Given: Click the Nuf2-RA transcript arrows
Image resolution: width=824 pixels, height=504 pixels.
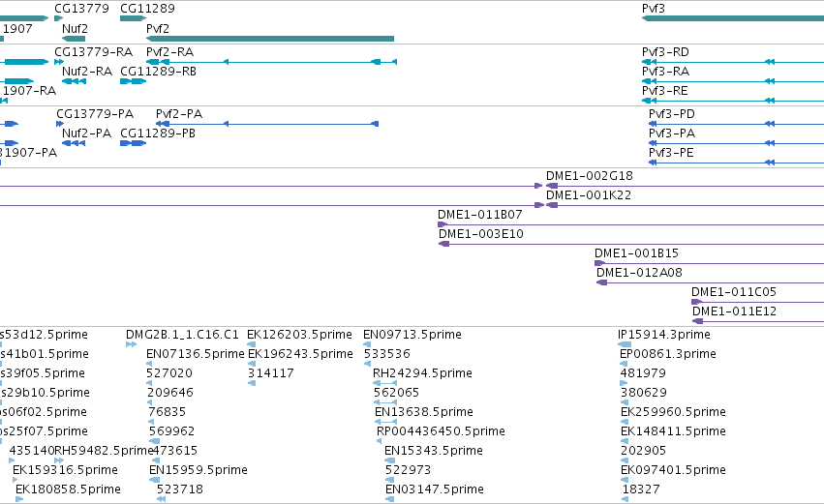Looking at the screenshot, I should (x=74, y=81).
